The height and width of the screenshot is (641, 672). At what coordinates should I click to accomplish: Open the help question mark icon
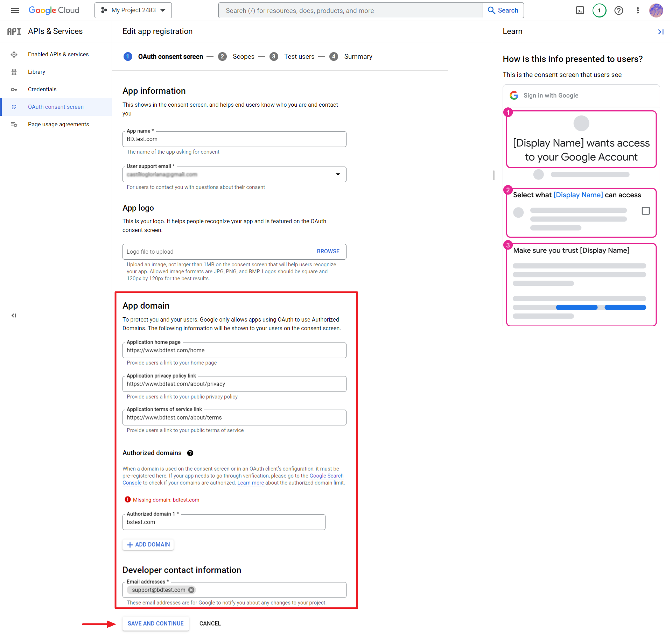(x=618, y=10)
